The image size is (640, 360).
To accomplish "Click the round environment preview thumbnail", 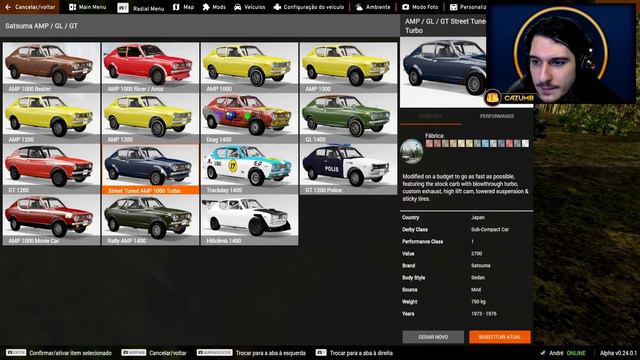I will (x=411, y=151).
